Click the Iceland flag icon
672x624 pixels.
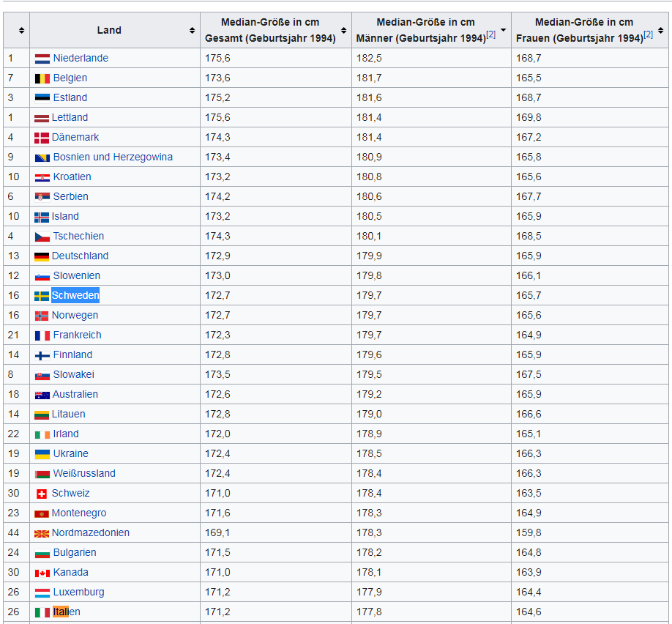(42, 217)
